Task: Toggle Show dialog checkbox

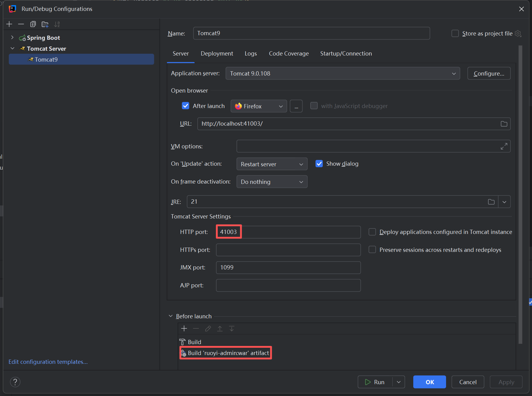Action: (319, 164)
